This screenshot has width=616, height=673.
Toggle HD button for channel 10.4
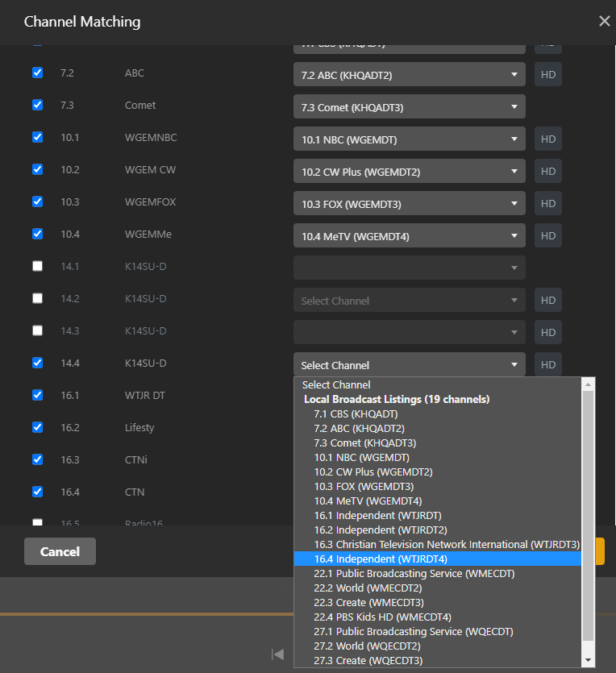(548, 235)
